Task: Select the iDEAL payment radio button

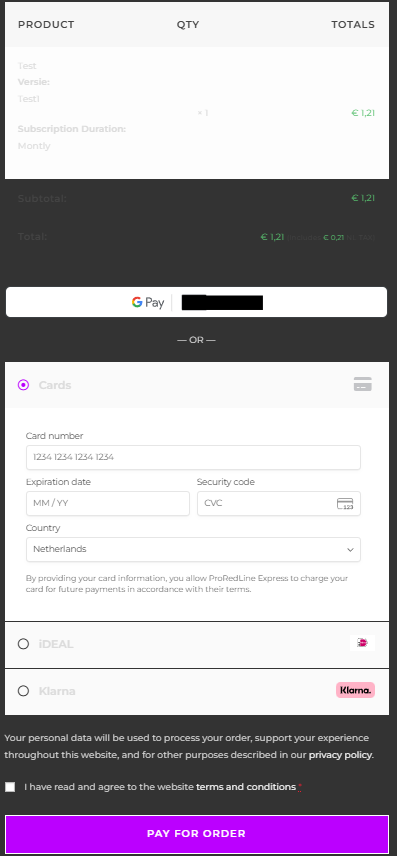Action: (x=23, y=644)
